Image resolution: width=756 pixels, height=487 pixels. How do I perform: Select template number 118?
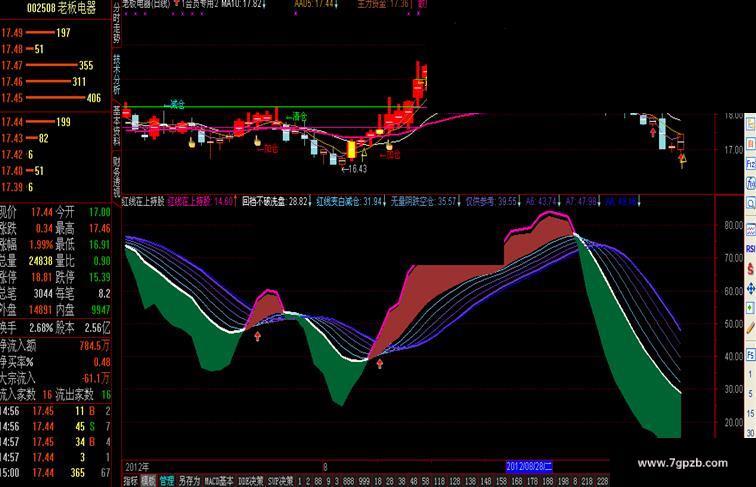439,481
